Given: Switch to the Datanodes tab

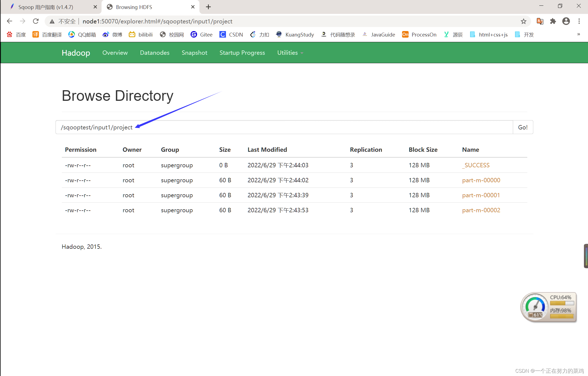Looking at the screenshot, I should tap(155, 52).
